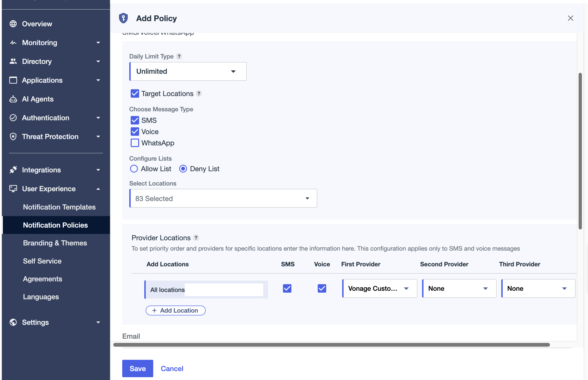The image size is (588, 380).
Task: Open the Daily Limit Type dropdown
Action: coord(188,71)
